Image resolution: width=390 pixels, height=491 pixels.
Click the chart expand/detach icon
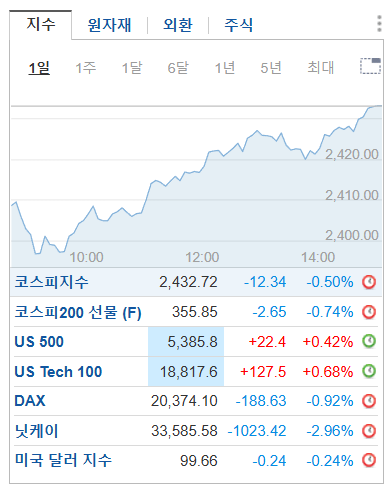click(x=370, y=66)
